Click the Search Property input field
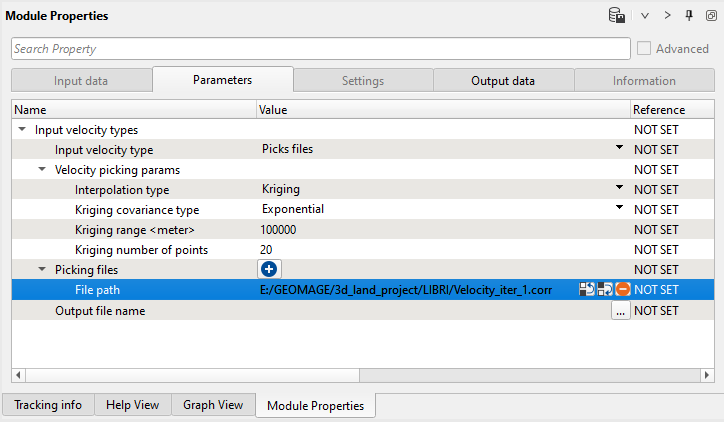The image size is (724, 422). [x=320, y=48]
